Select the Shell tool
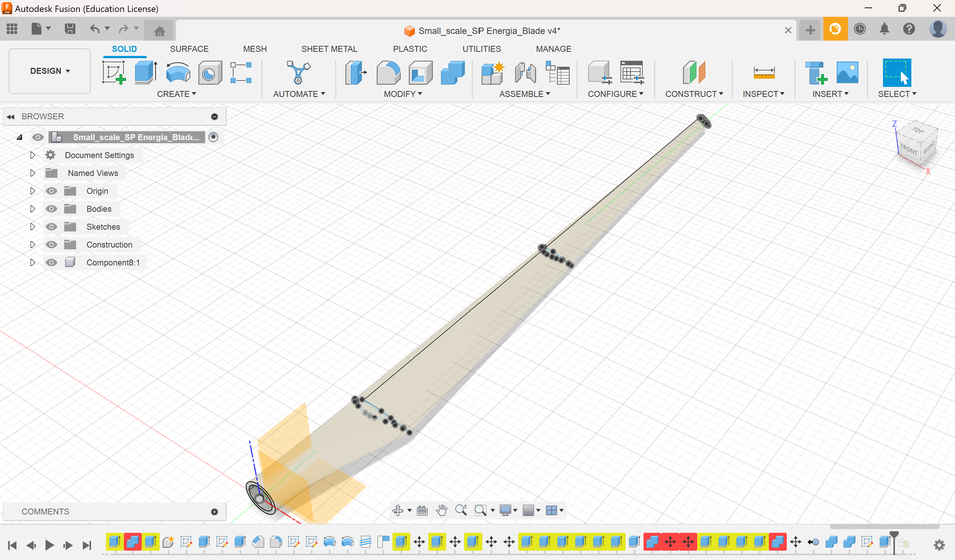The height and width of the screenshot is (560, 955). 420,72
